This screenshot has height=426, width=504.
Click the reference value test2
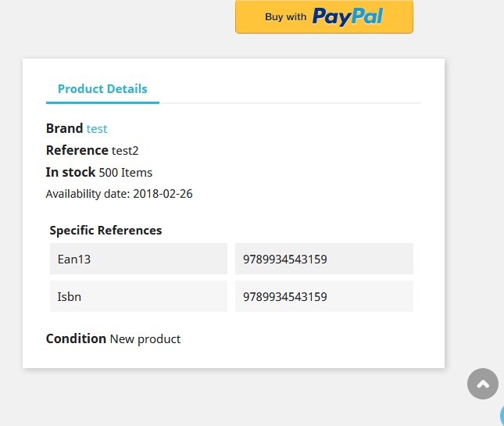[125, 151]
